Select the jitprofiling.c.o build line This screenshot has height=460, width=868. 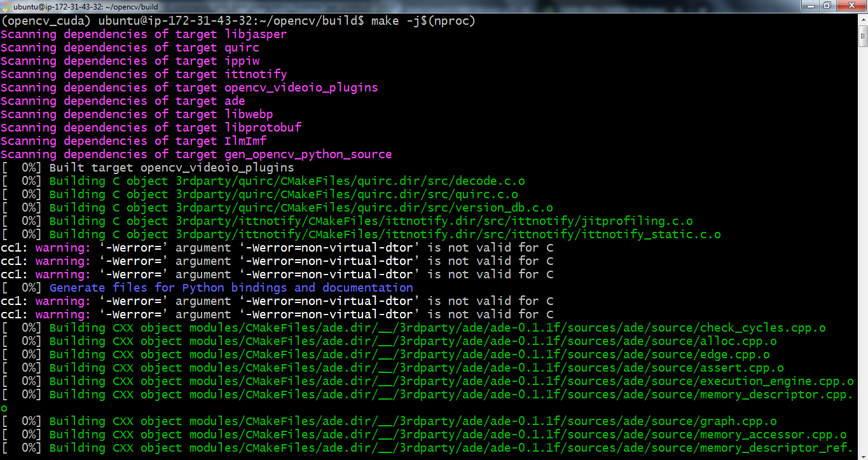pyautogui.click(x=347, y=221)
